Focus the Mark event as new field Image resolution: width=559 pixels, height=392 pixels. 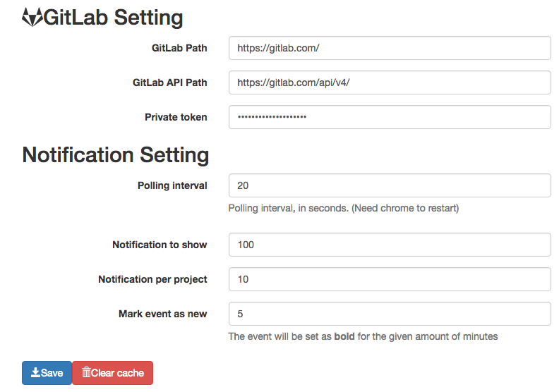tap(390, 314)
